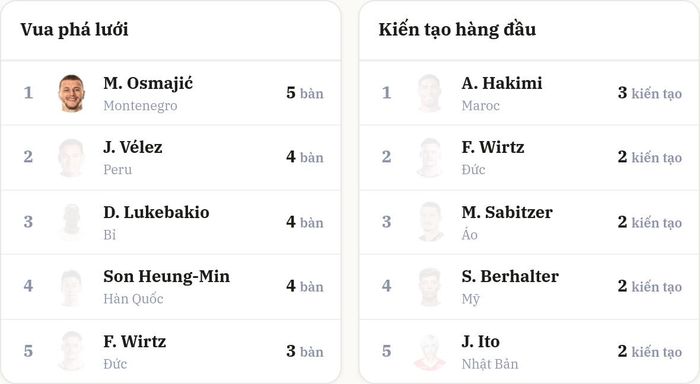The image size is (700, 384).
Task: Select M. Osmajić player name
Action: (148, 83)
